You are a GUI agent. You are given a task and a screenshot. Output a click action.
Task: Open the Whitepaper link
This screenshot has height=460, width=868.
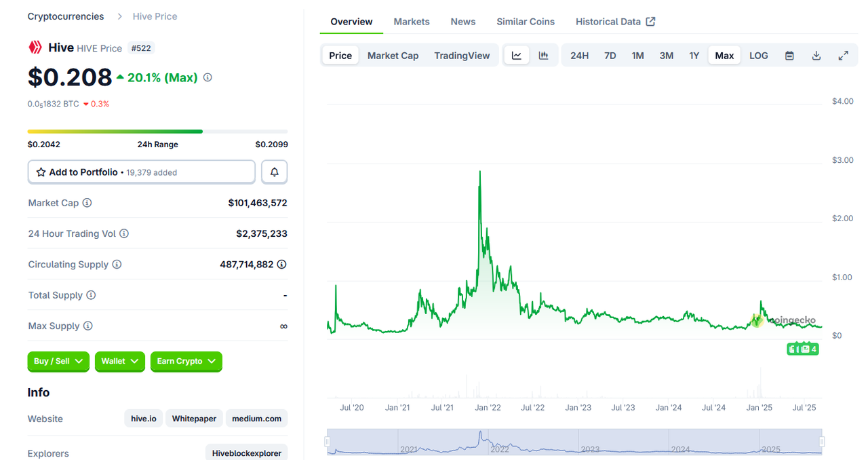(194, 419)
